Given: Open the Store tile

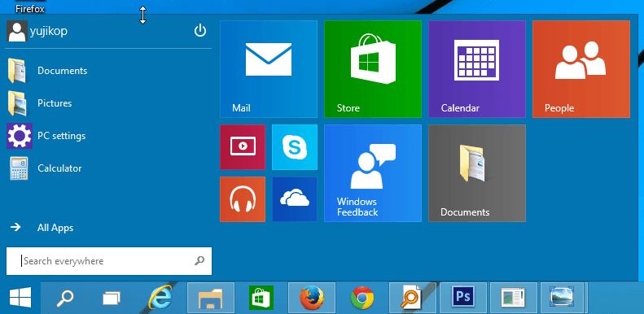Looking at the screenshot, I should pos(373,69).
